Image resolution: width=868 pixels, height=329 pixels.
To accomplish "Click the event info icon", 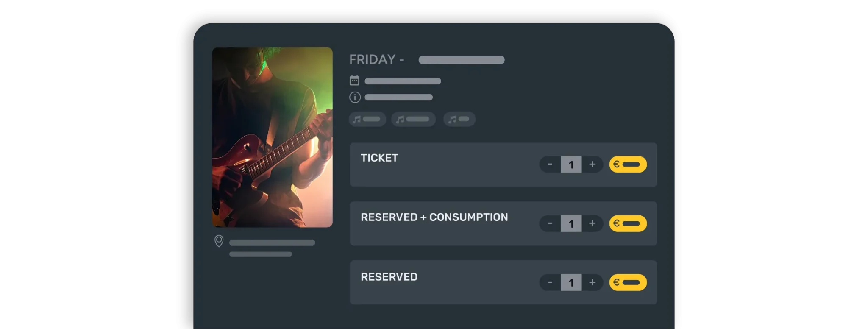I will pyautogui.click(x=355, y=98).
